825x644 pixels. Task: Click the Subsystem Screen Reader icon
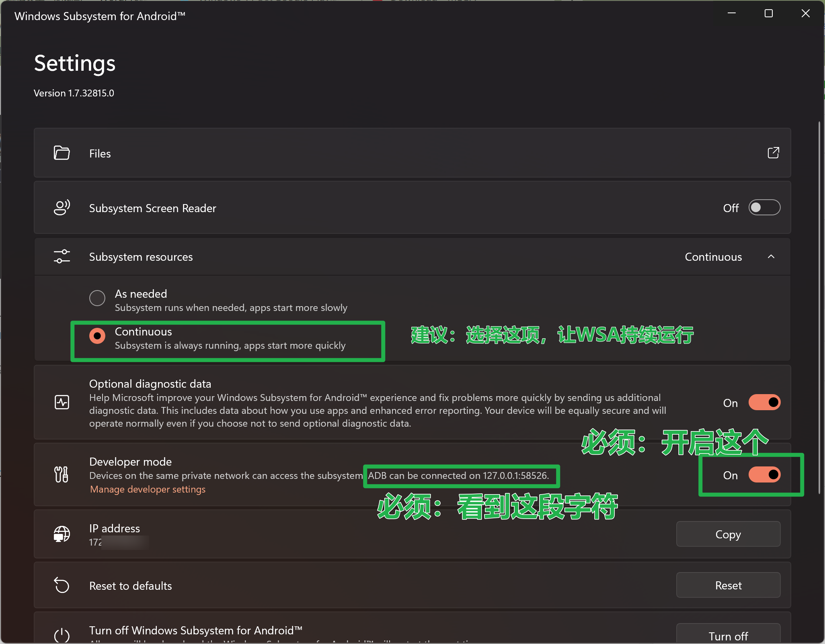pyautogui.click(x=62, y=208)
